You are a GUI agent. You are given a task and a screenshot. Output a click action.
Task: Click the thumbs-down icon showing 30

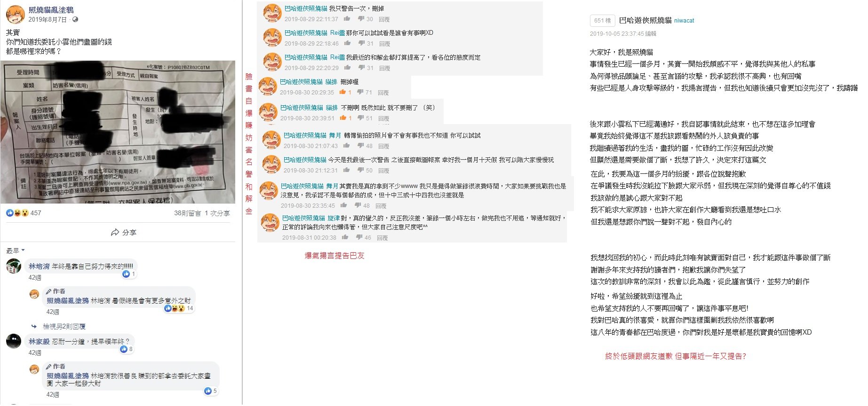pyautogui.click(x=361, y=19)
